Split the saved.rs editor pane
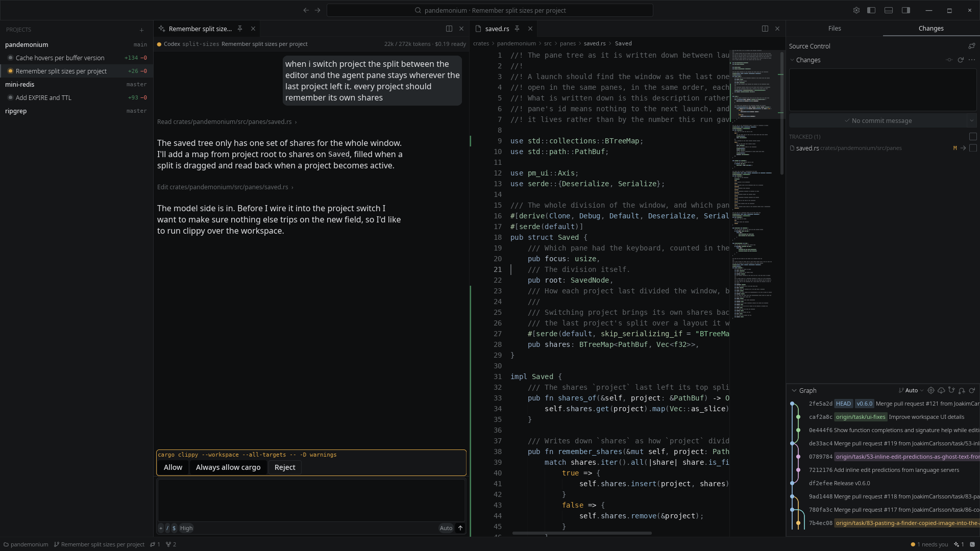Screen dimensions: 980x551 (765, 29)
